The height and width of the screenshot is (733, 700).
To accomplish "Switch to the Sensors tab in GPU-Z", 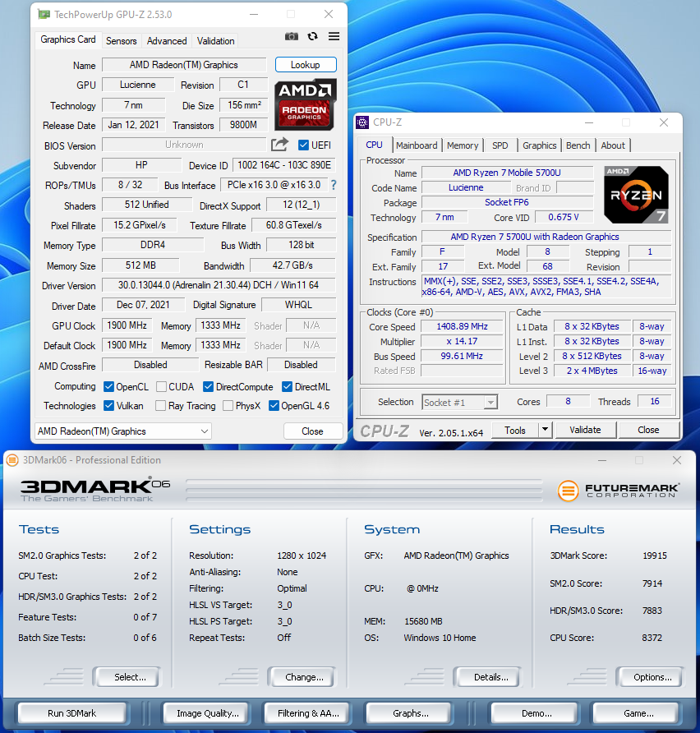I will pos(121,40).
